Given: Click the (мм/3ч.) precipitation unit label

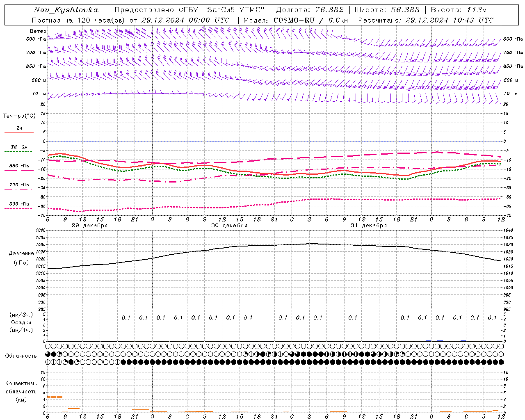Looking at the screenshot, I should 21,315.
